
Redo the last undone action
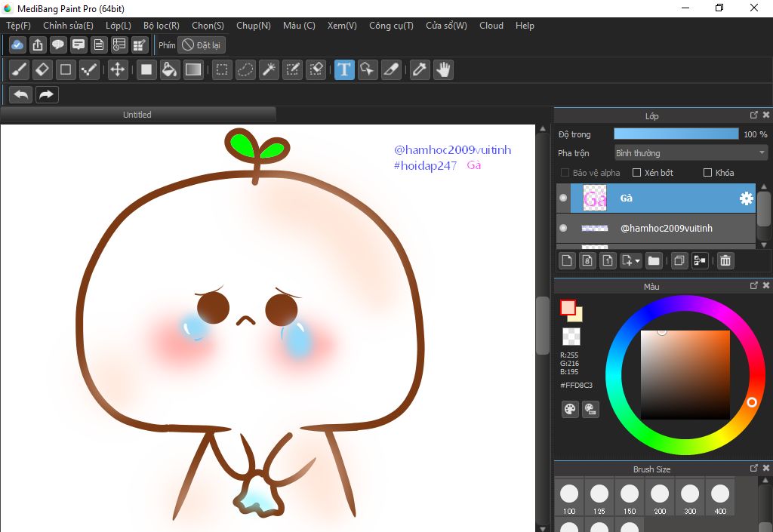[x=47, y=94]
